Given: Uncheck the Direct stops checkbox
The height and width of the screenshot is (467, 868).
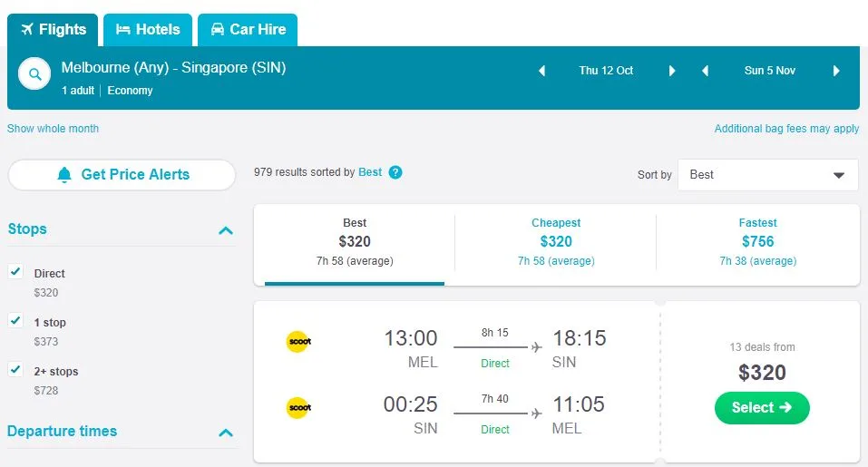Looking at the screenshot, I should point(15,271).
